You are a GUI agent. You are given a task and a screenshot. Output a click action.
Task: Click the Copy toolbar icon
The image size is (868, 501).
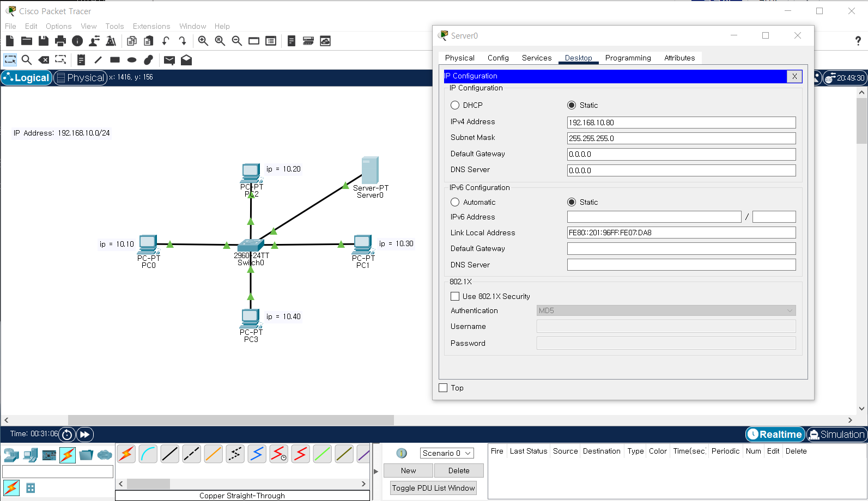pyautogui.click(x=132, y=41)
